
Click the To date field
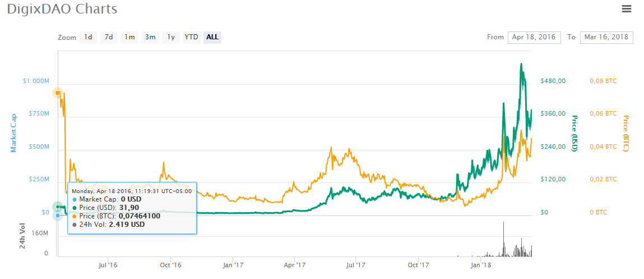(x=606, y=37)
